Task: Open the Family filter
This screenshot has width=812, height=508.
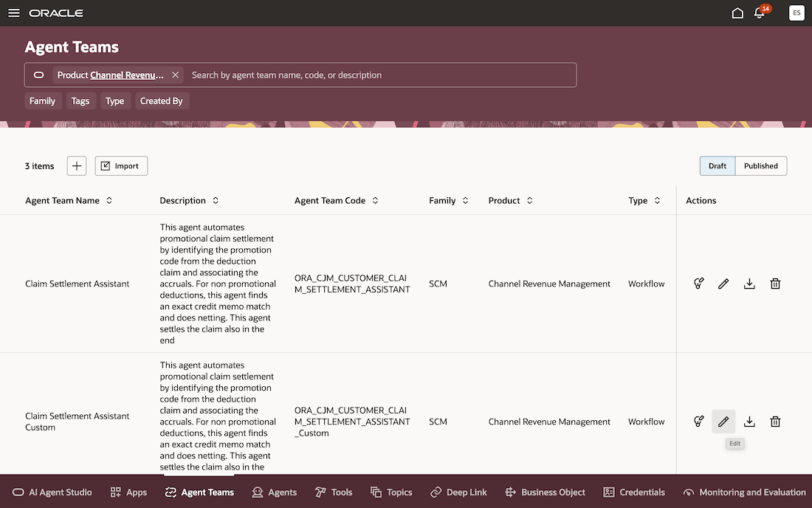Action: (43, 101)
